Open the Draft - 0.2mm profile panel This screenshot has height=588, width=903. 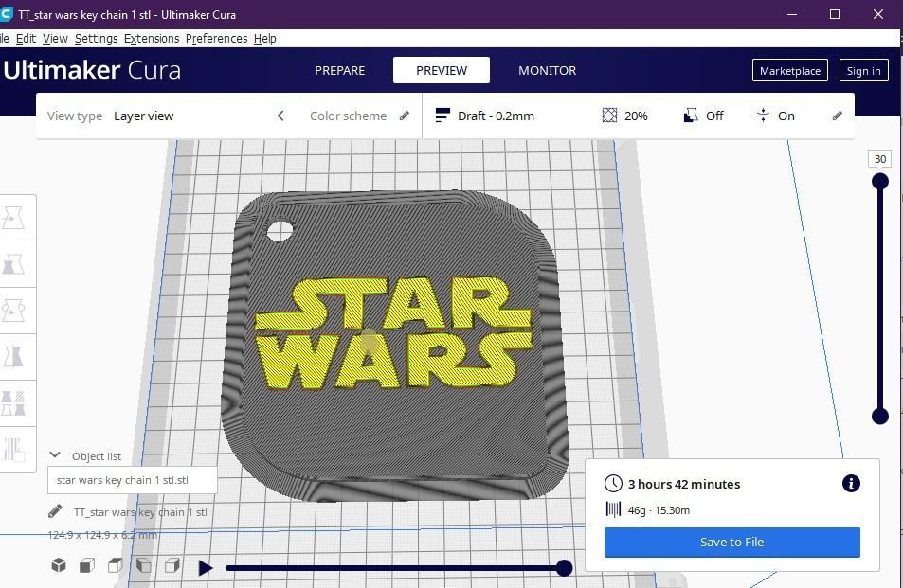pos(638,116)
